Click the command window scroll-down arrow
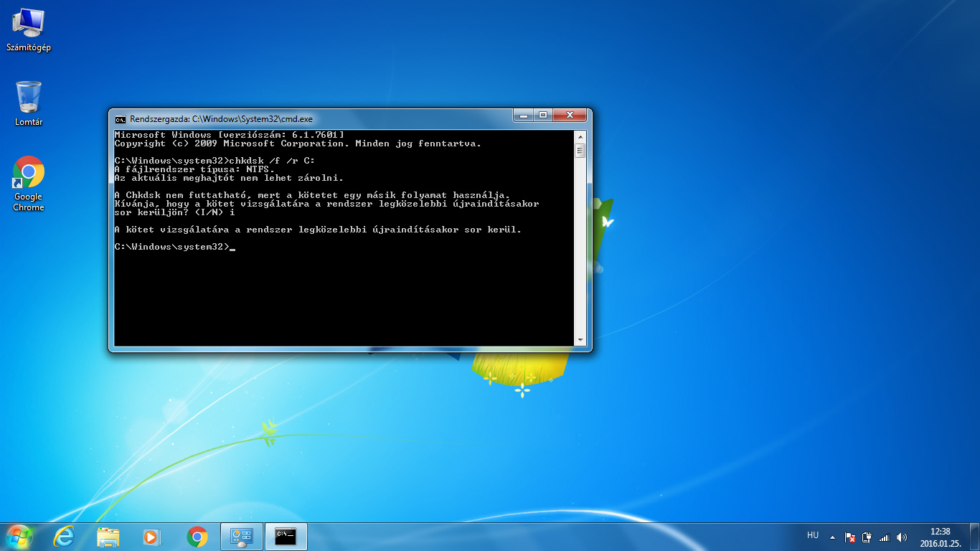This screenshot has height=551, width=980. tap(580, 339)
